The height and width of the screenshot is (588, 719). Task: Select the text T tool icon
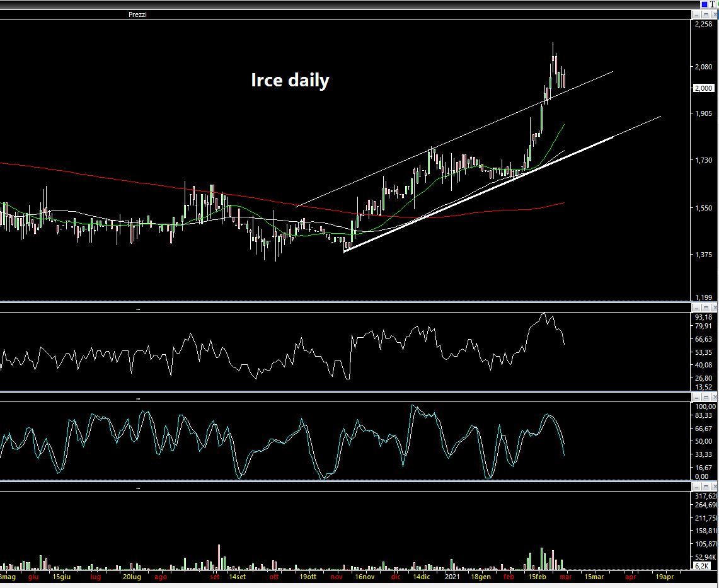(712, 4)
